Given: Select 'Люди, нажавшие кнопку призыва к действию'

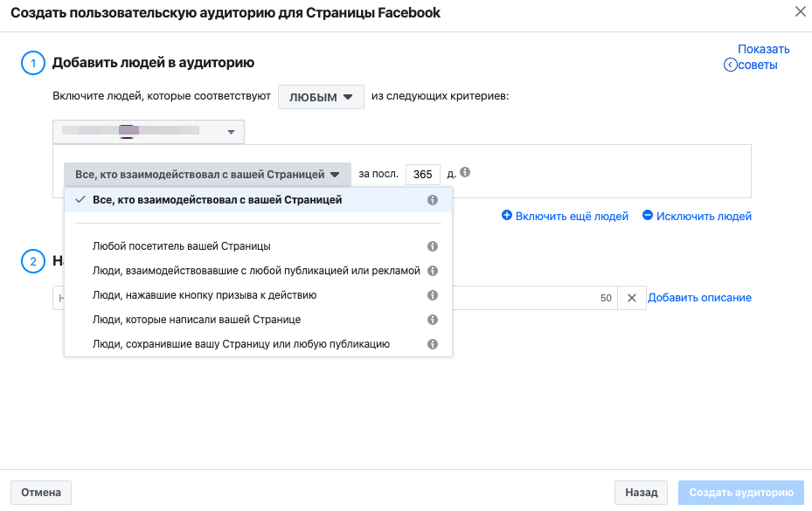Looking at the screenshot, I should (x=204, y=295).
